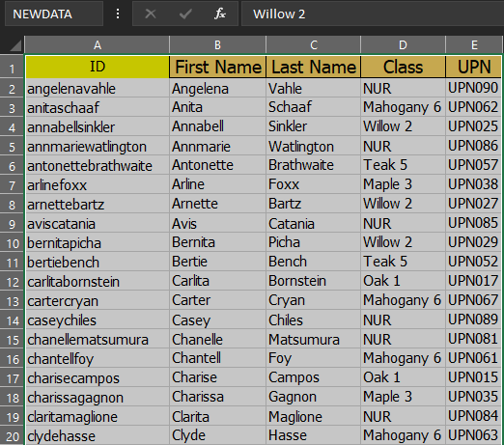The height and width of the screenshot is (445, 504).
Task: Select cell UPN089
Action: pyautogui.click(x=474, y=320)
